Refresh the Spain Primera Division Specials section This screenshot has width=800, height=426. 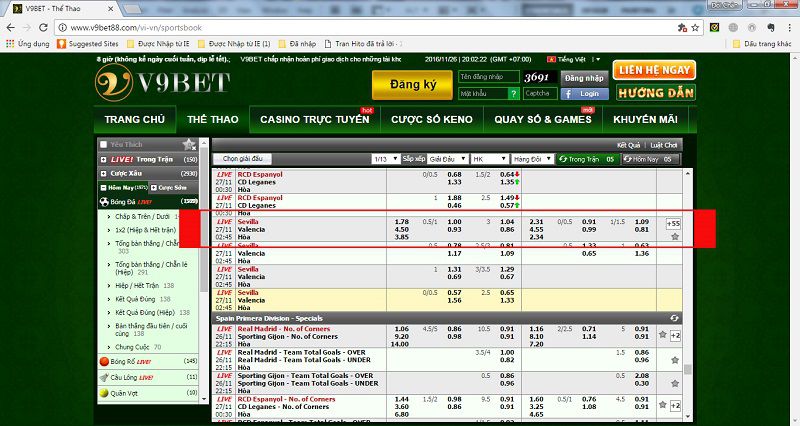[674, 318]
